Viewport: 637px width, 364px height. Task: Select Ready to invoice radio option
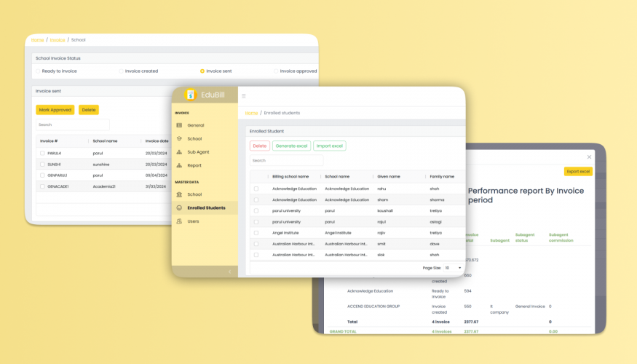click(x=38, y=71)
